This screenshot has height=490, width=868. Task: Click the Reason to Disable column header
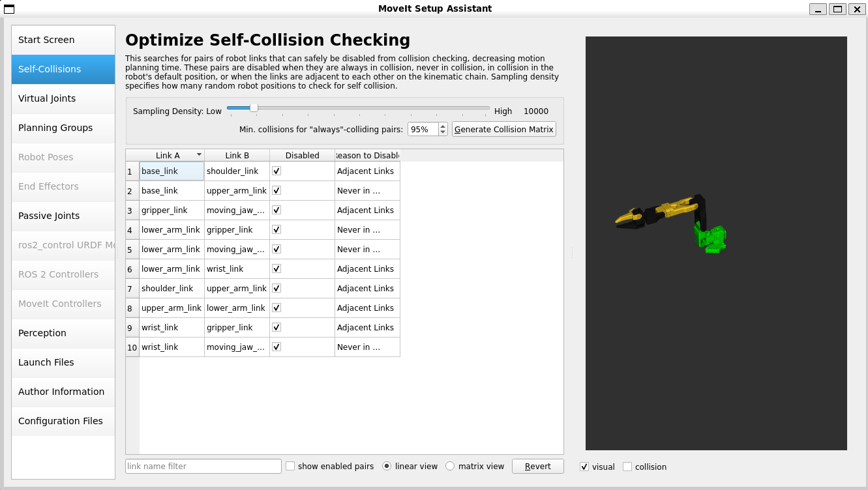click(368, 155)
